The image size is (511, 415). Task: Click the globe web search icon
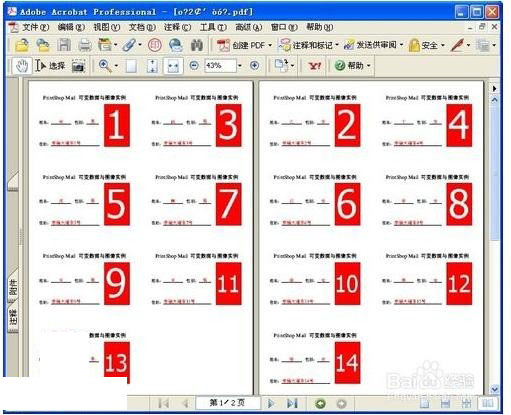[175, 45]
